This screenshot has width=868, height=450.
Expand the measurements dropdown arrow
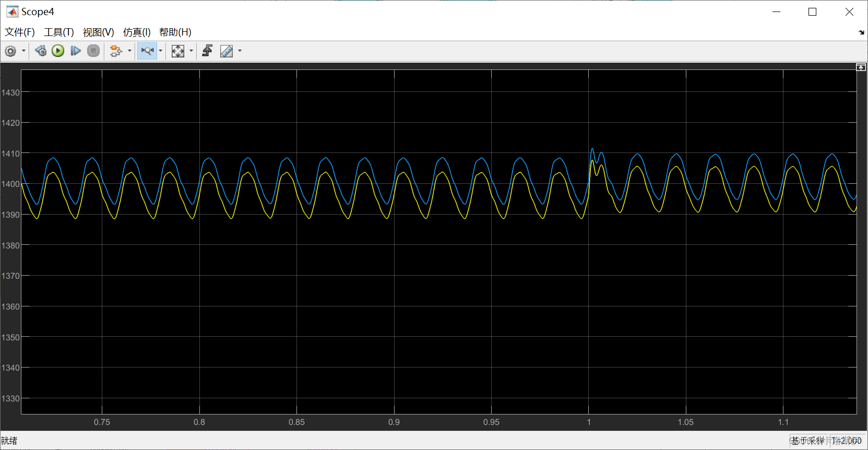pyautogui.click(x=240, y=51)
